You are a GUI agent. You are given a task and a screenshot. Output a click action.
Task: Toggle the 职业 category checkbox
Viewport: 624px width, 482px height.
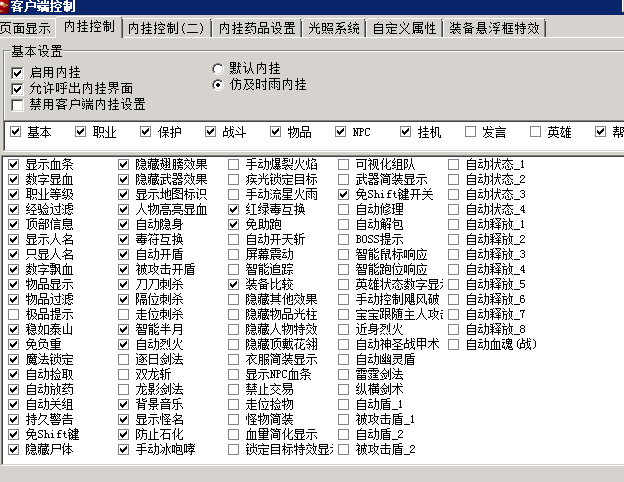tap(80, 132)
